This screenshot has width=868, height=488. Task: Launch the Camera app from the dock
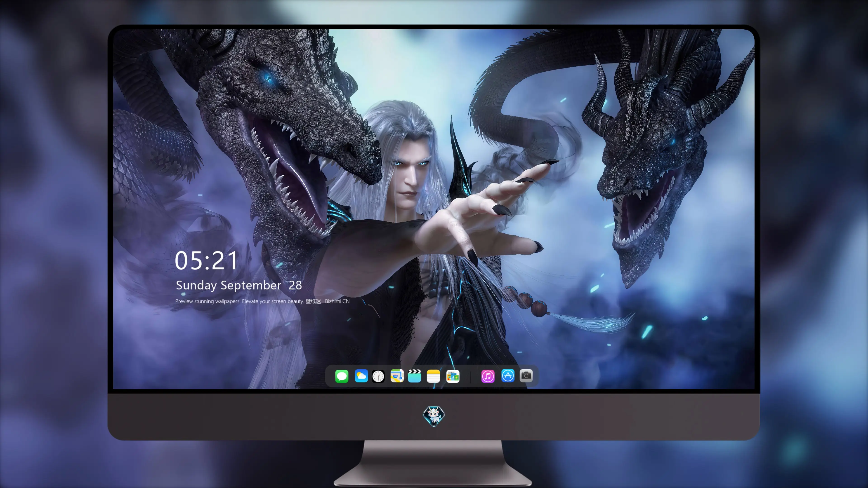526,376
